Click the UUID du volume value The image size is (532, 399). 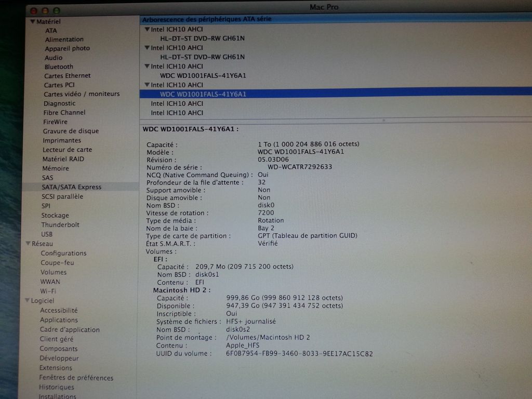[x=299, y=353]
